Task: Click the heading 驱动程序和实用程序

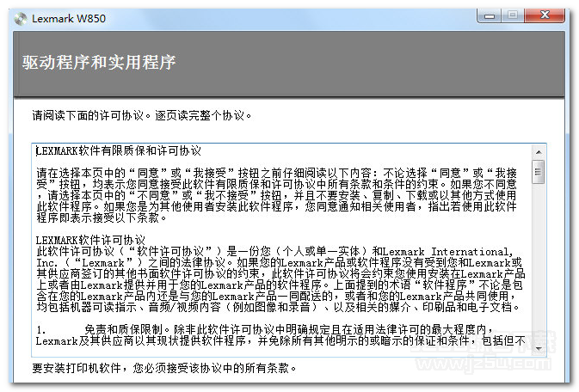Action: [x=99, y=62]
